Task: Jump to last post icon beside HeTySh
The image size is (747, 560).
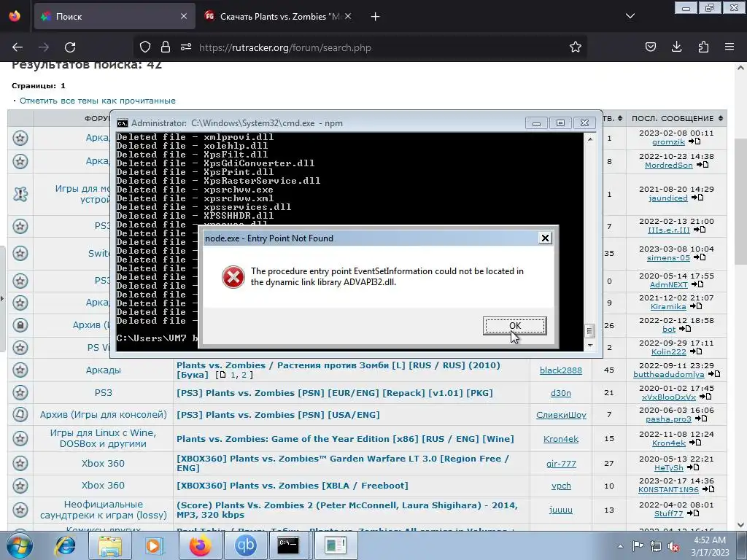Action: click(693, 467)
